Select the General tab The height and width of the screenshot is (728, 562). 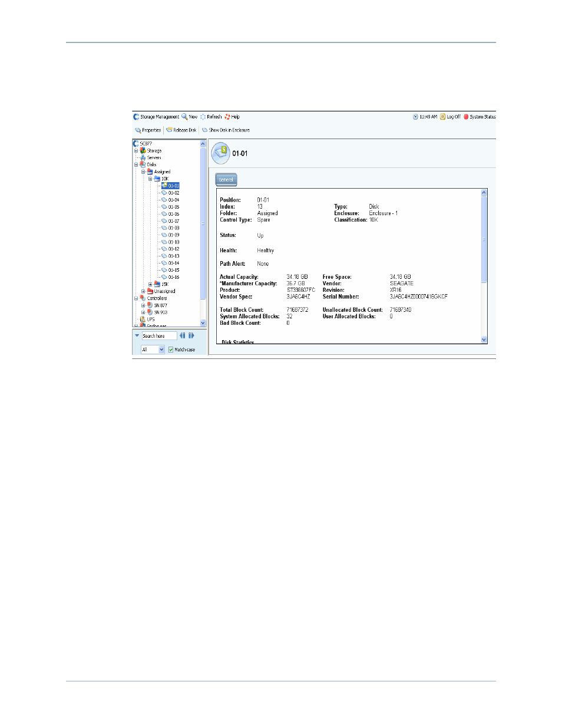coord(226,180)
